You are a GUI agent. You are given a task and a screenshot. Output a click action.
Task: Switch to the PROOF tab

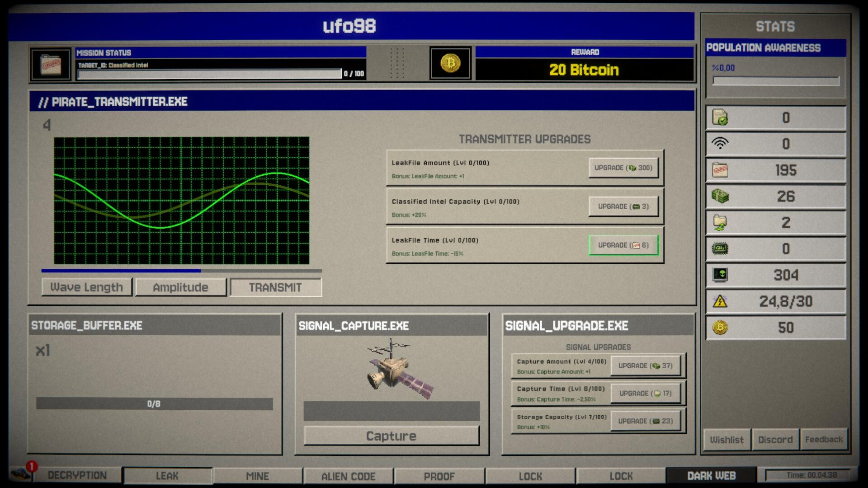point(439,476)
